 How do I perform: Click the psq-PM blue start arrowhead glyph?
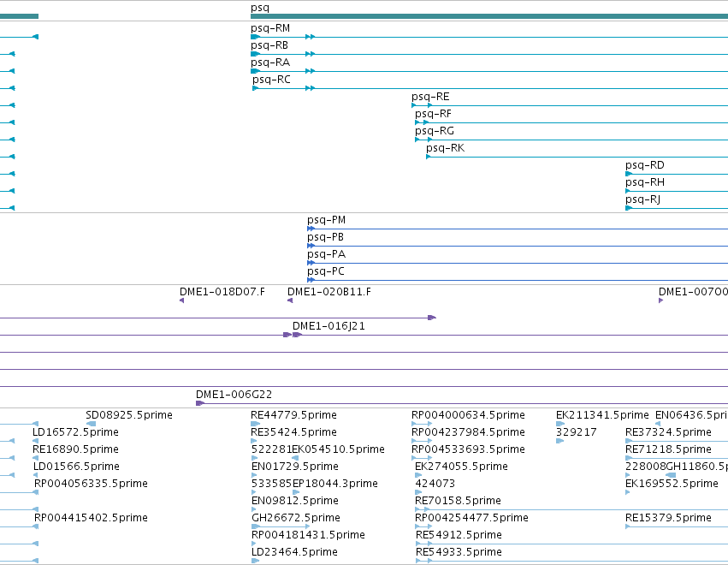click(x=311, y=228)
